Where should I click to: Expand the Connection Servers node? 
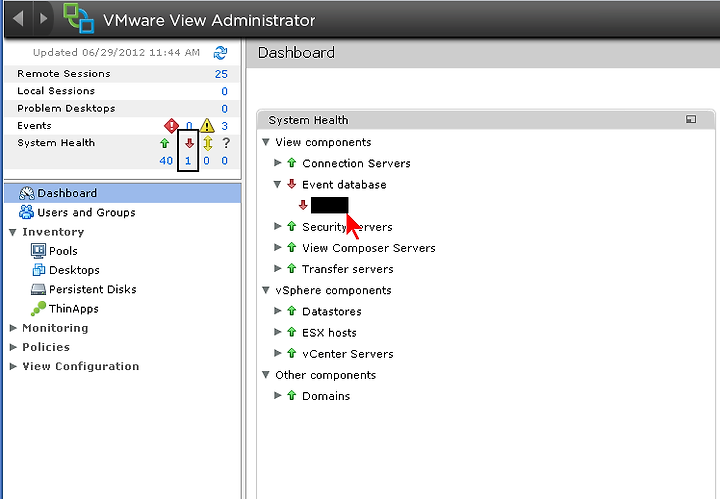(277, 163)
